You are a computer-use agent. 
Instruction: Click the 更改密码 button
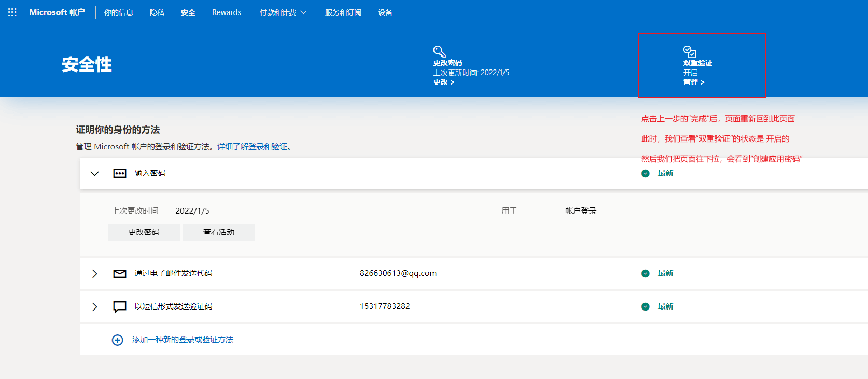(x=144, y=232)
